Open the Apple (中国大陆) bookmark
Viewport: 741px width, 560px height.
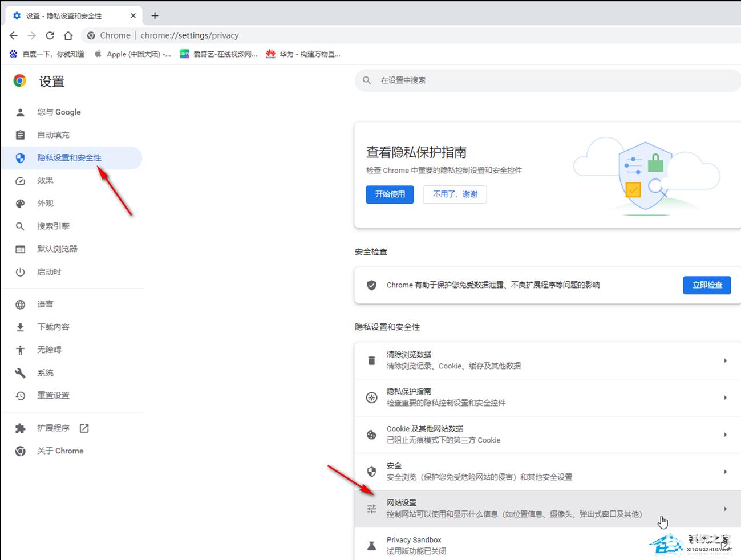coord(132,54)
